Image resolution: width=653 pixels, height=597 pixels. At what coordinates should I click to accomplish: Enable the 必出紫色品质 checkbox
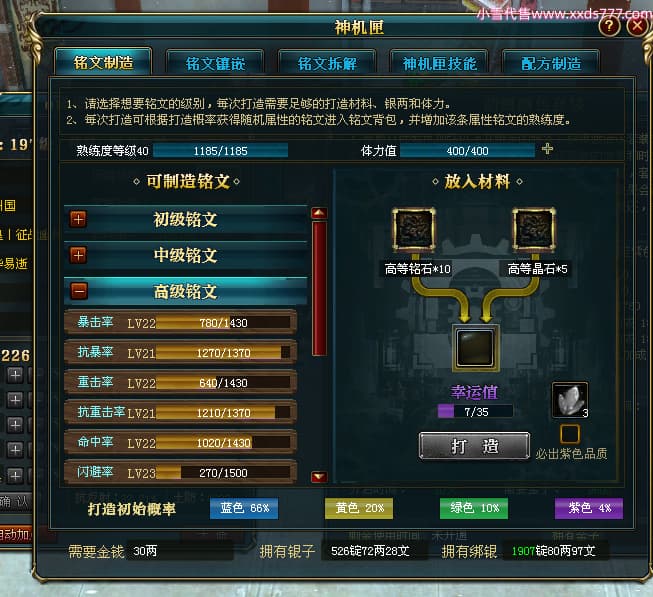point(570,434)
